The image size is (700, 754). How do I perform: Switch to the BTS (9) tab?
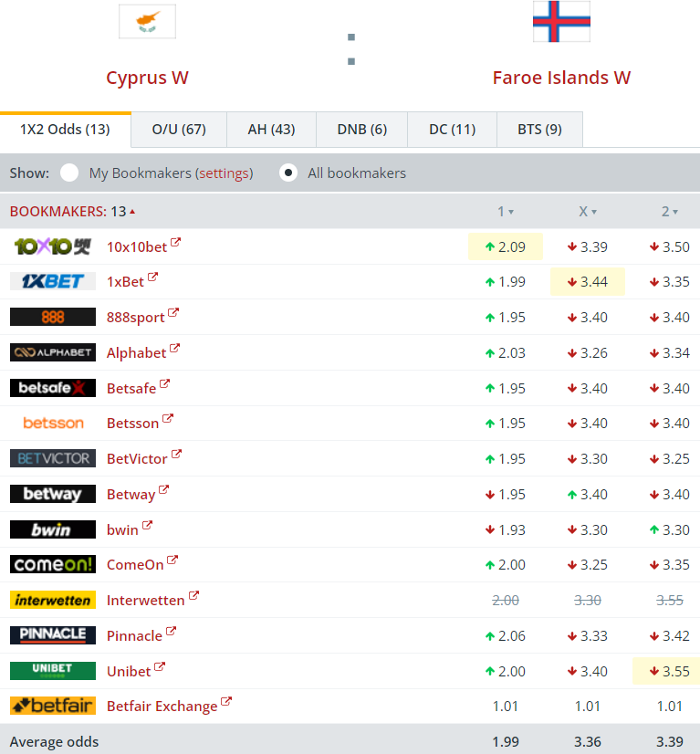point(539,130)
